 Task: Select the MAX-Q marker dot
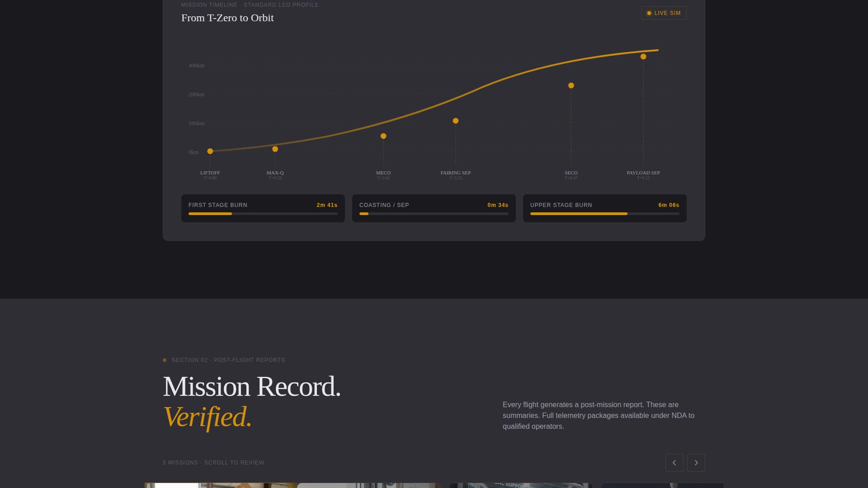(x=275, y=149)
